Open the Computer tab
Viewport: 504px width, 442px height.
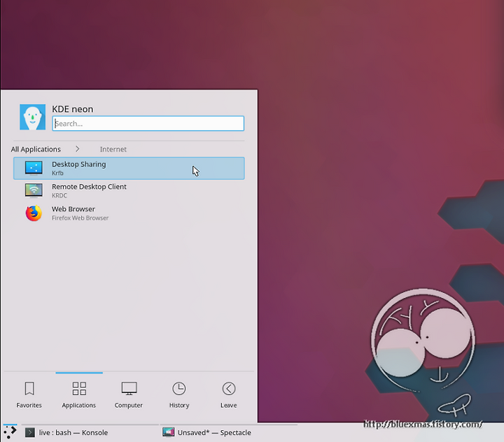[129, 394]
